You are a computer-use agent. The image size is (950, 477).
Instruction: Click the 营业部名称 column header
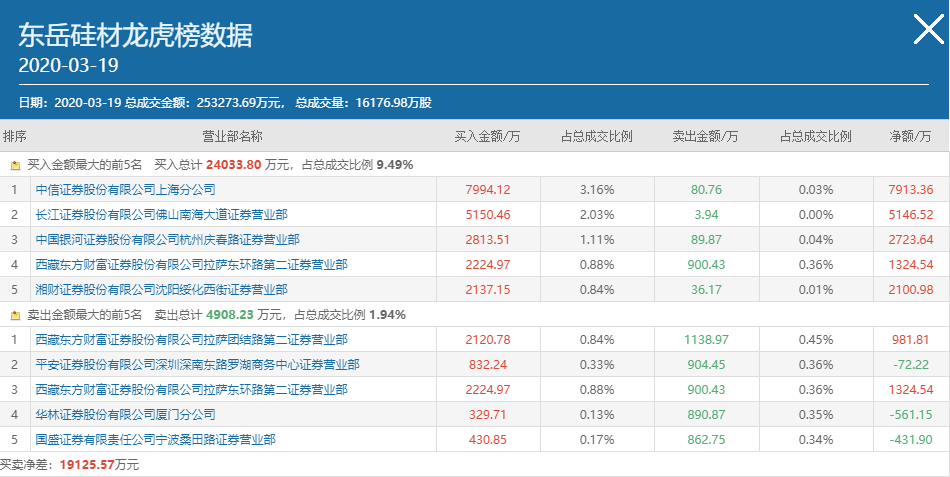(x=232, y=136)
